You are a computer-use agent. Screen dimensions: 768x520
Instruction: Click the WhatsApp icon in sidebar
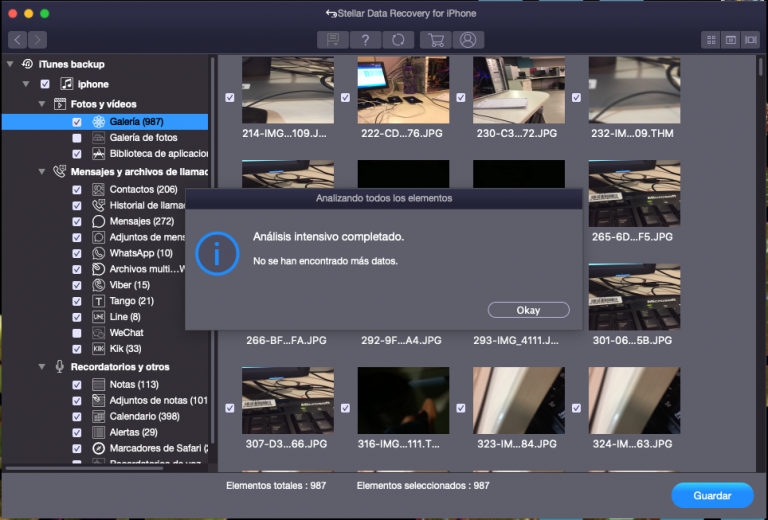coord(98,253)
